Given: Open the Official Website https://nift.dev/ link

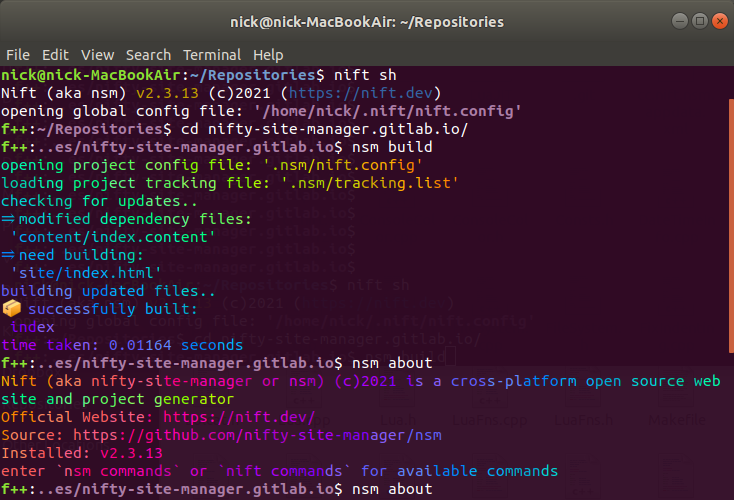Looking at the screenshot, I should [239, 417].
